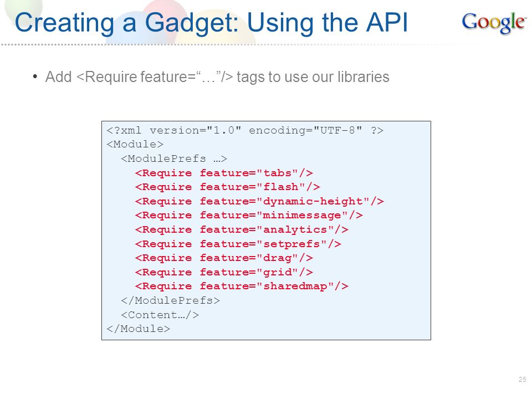Screen dimensions: 532x399
Task: Click the Require feature="grid" line
Action: coord(224,272)
